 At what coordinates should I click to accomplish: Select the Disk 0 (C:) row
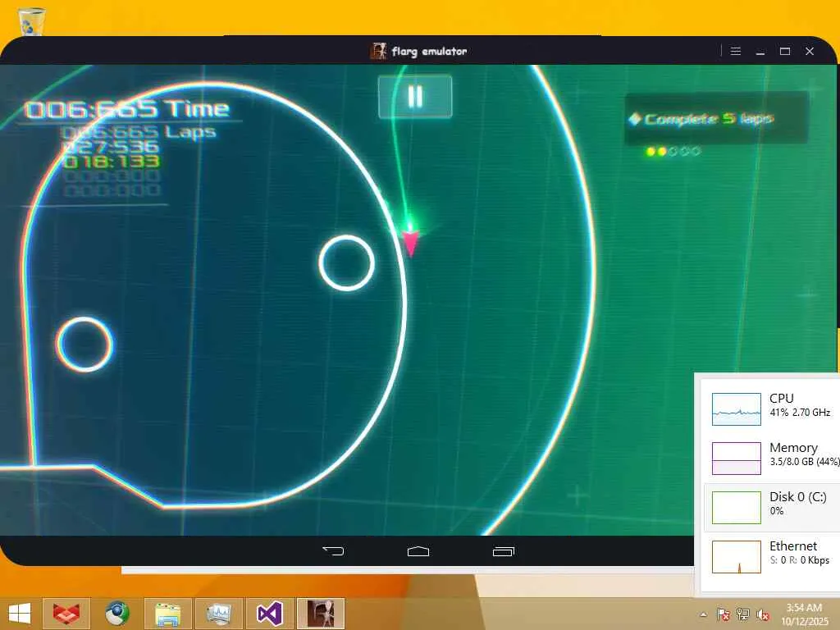(771, 507)
